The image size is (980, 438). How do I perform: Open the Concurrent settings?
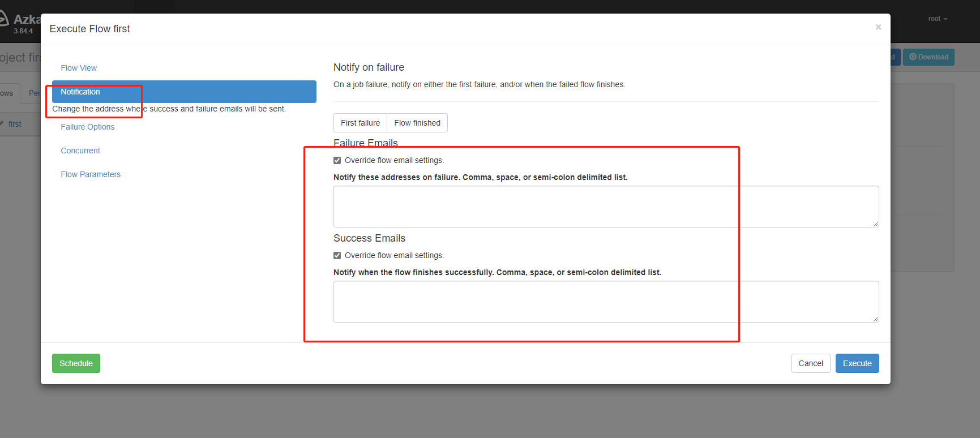(80, 151)
